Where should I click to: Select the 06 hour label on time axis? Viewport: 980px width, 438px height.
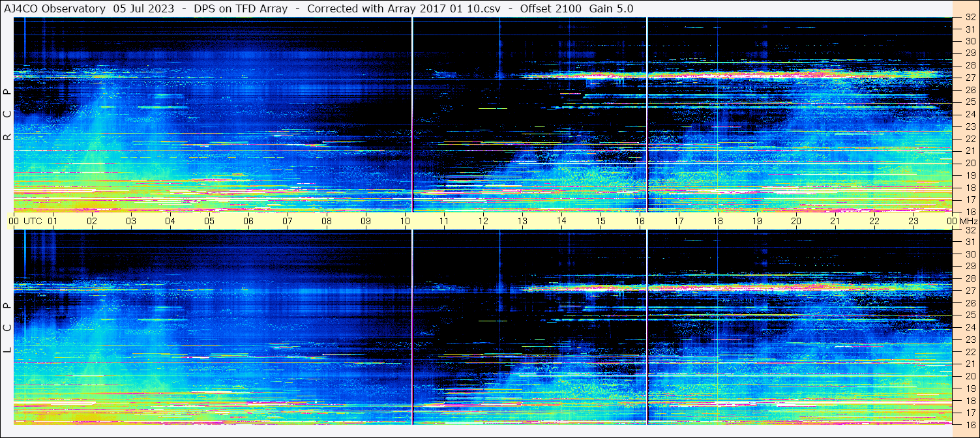click(248, 221)
